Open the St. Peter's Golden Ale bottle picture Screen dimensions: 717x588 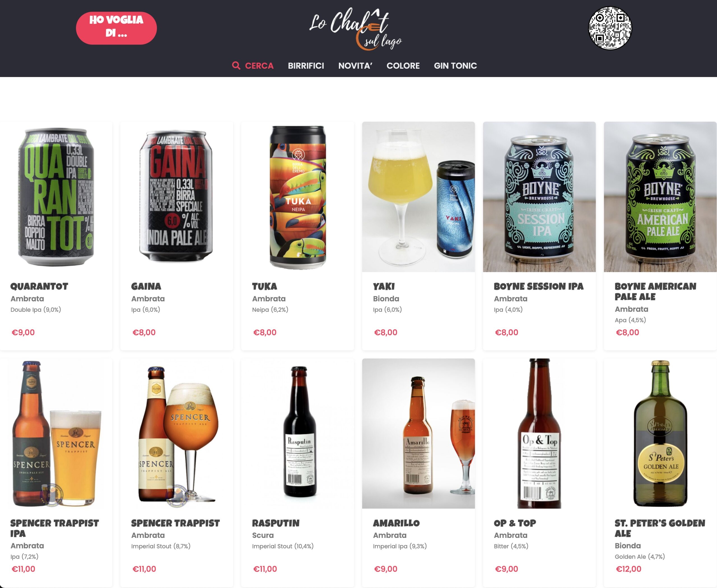660,434
